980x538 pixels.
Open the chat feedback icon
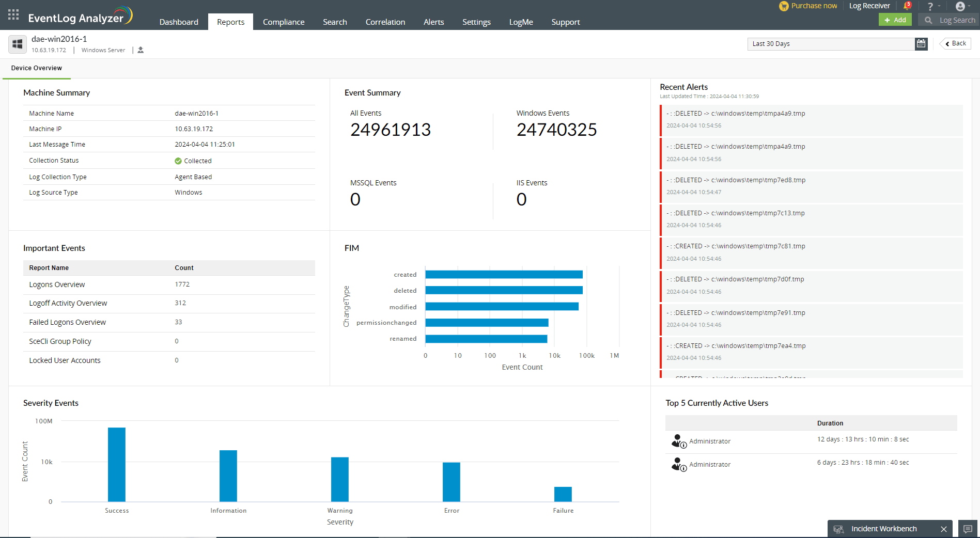968,529
